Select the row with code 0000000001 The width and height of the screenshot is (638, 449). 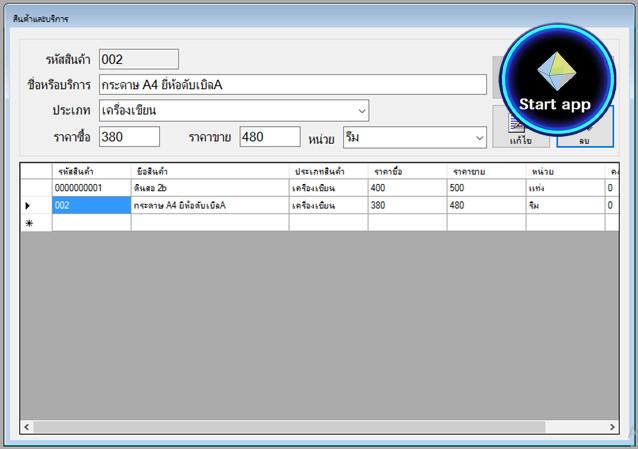[91, 188]
